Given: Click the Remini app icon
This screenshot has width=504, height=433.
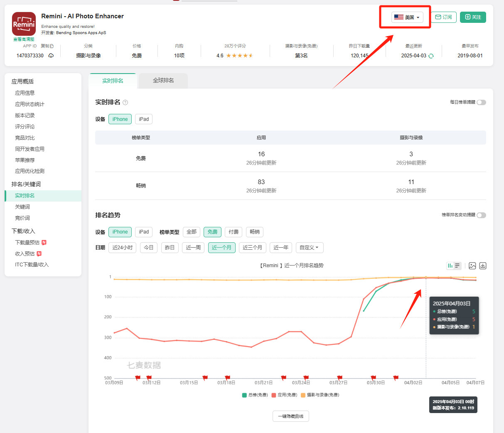Looking at the screenshot, I should (x=24, y=24).
